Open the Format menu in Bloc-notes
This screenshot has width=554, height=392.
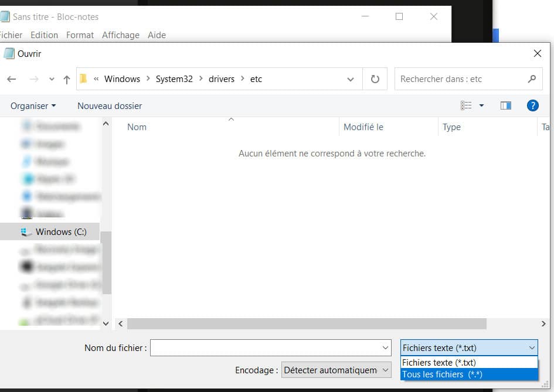pyautogui.click(x=80, y=35)
